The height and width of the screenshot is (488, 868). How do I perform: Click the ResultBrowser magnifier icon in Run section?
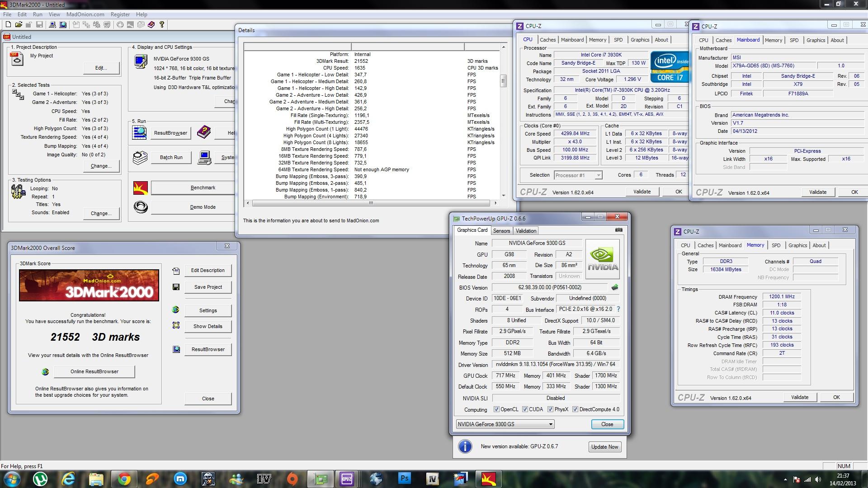pyautogui.click(x=140, y=132)
